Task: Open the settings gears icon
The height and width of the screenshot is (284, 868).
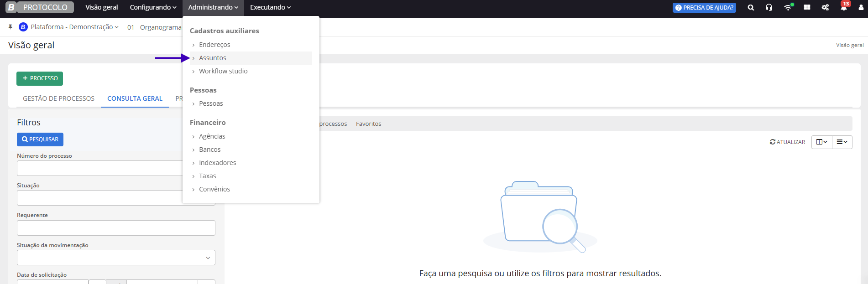Action: pyautogui.click(x=825, y=8)
